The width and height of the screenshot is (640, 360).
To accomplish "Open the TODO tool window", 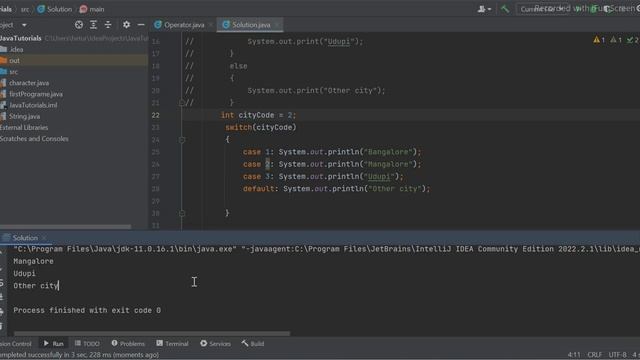I will pos(87,344).
